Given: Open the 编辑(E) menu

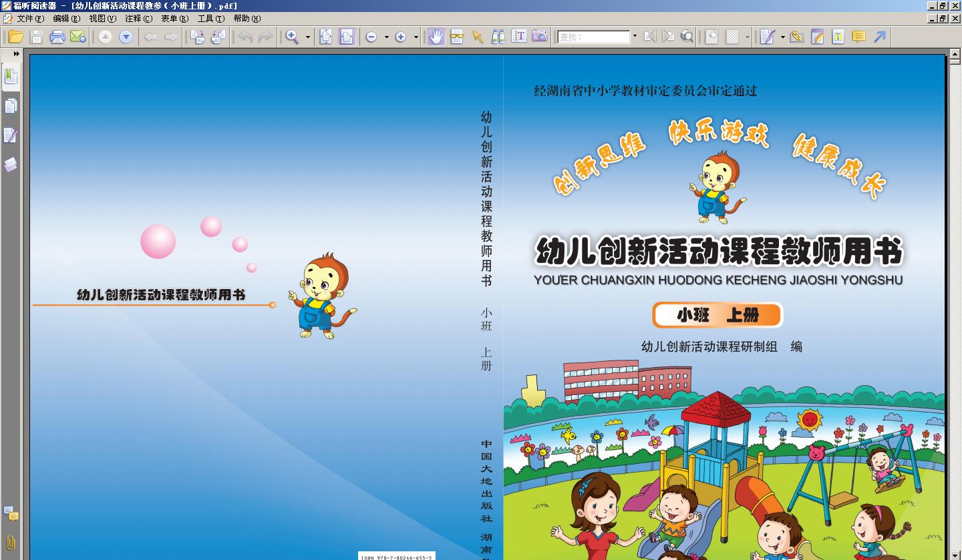Looking at the screenshot, I should click(67, 19).
